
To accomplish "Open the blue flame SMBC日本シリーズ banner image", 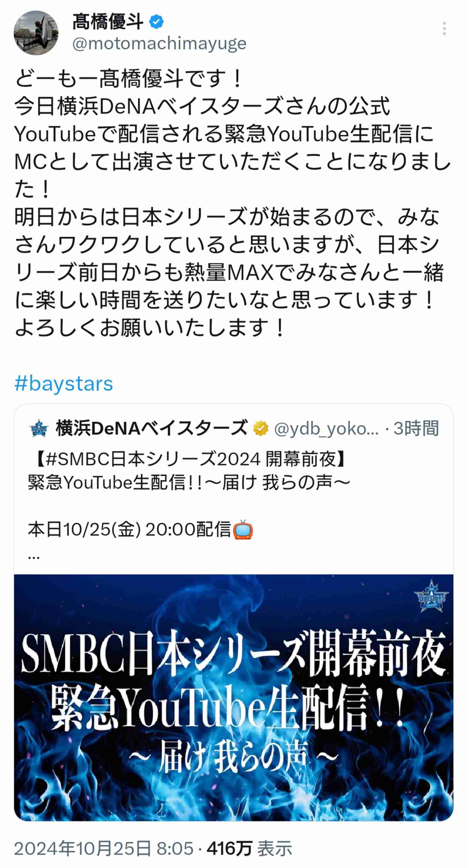I will point(233,698).
